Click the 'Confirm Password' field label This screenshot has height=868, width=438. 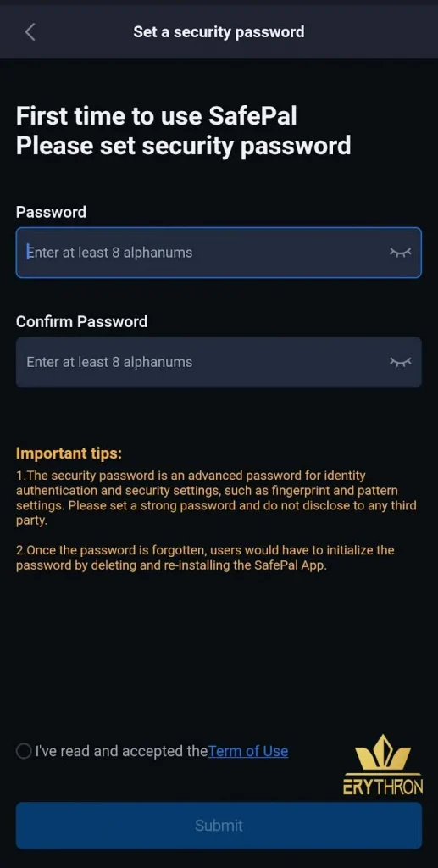(82, 321)
